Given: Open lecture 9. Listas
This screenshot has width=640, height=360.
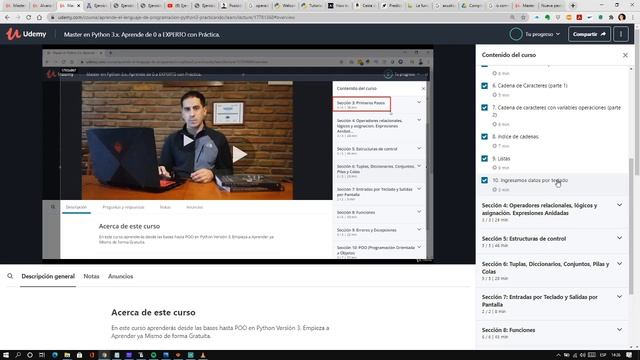Looking at the screenshot, I should pos(501,158).
